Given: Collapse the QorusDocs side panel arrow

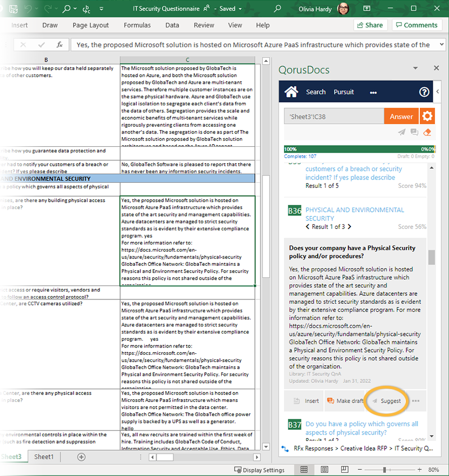Looking at the screenshot, I should pos(437,91).
